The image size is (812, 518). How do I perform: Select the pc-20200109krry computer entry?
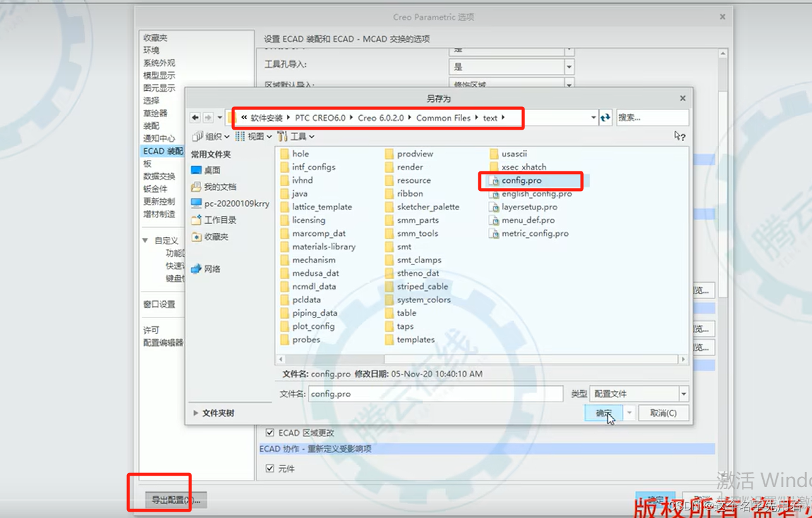click(230, 204)
